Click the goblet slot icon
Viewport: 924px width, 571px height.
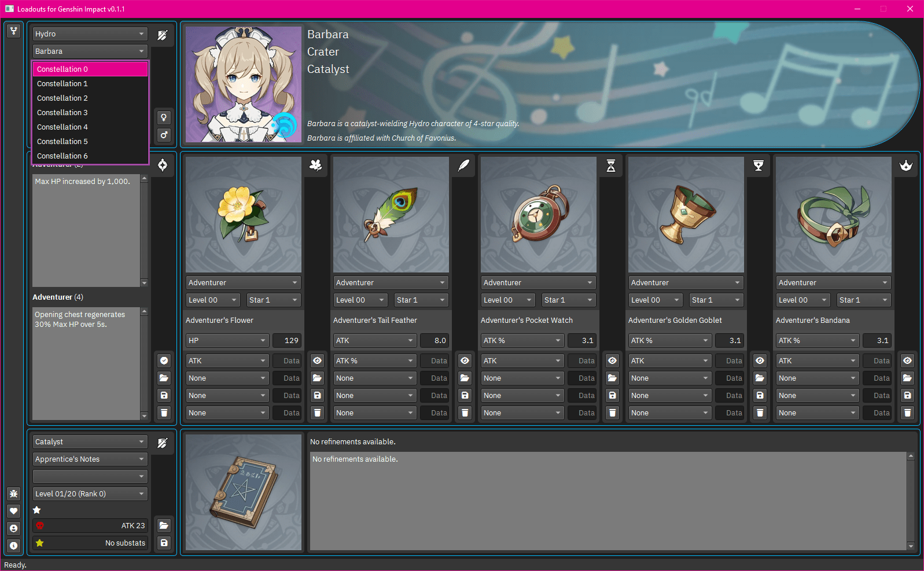[759, 165]
